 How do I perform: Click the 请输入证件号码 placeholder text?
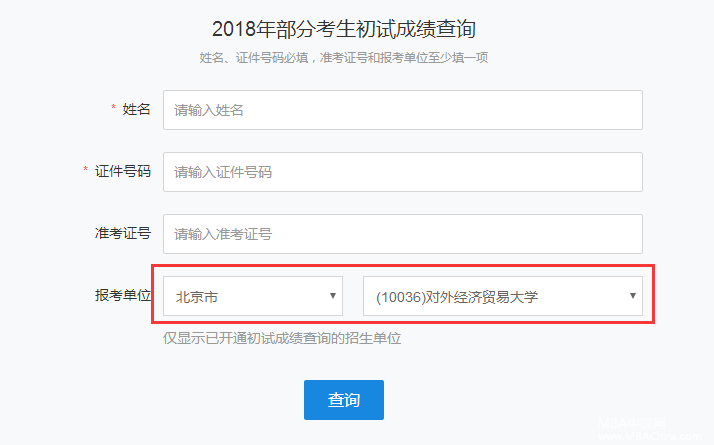point(223,172)
